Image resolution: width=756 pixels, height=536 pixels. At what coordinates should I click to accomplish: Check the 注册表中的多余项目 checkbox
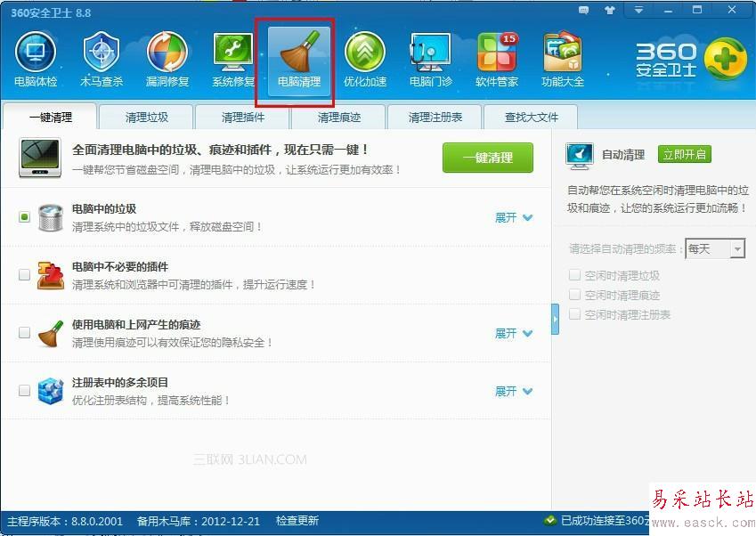click(x=24, y=391)
